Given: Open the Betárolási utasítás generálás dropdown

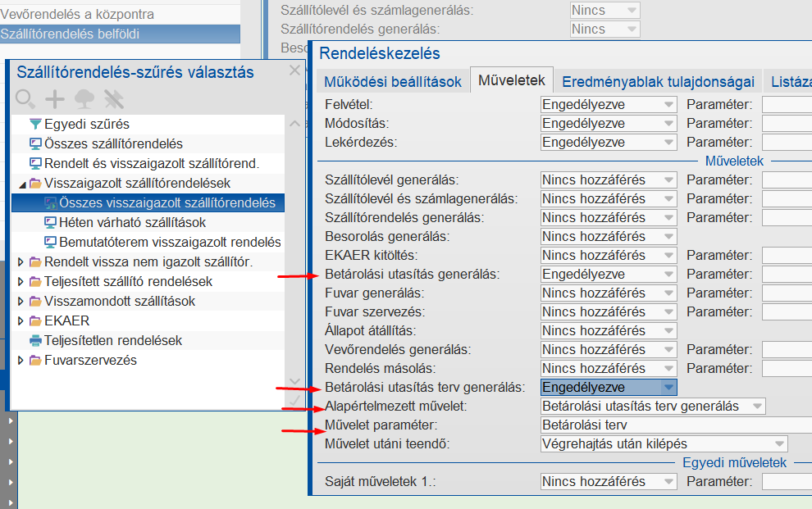Looking at the screenshot, I should [x=609, y=274].
